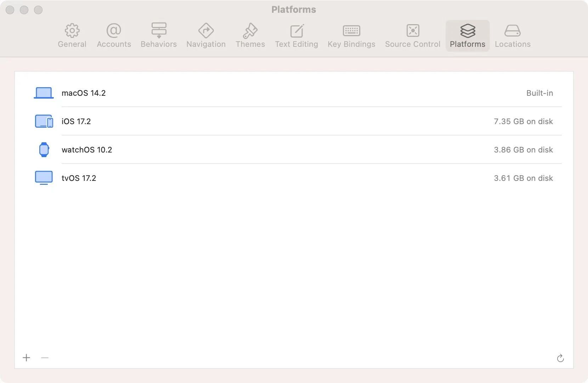Minimize the Platforms settings window
The height and width of the screenshot is (383, 588).
click(24, 10)
